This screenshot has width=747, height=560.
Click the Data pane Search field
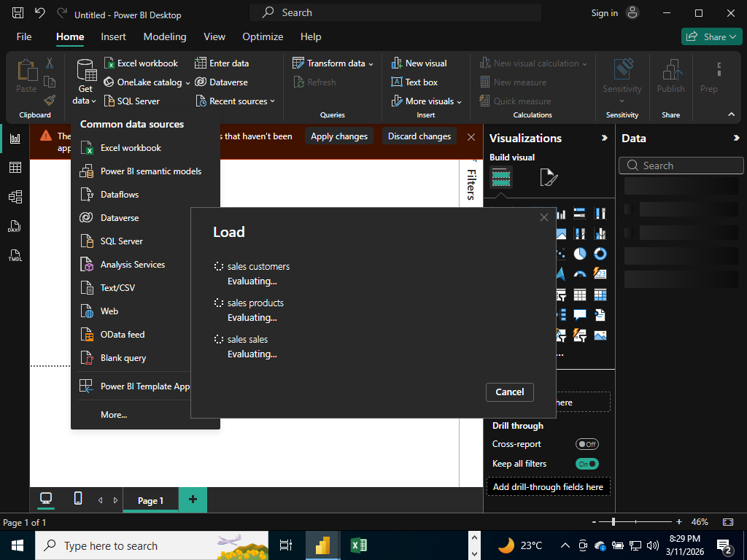coord(681,166)
